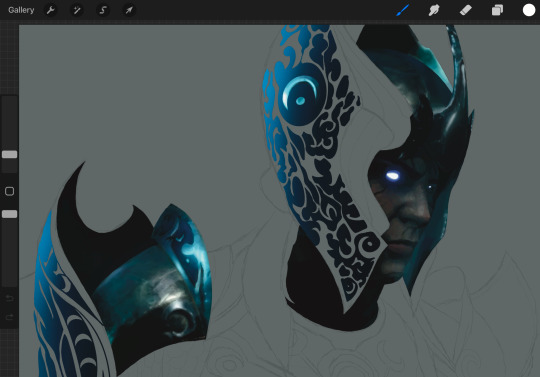
Task: Select the Brush tool
Action: 403,10
